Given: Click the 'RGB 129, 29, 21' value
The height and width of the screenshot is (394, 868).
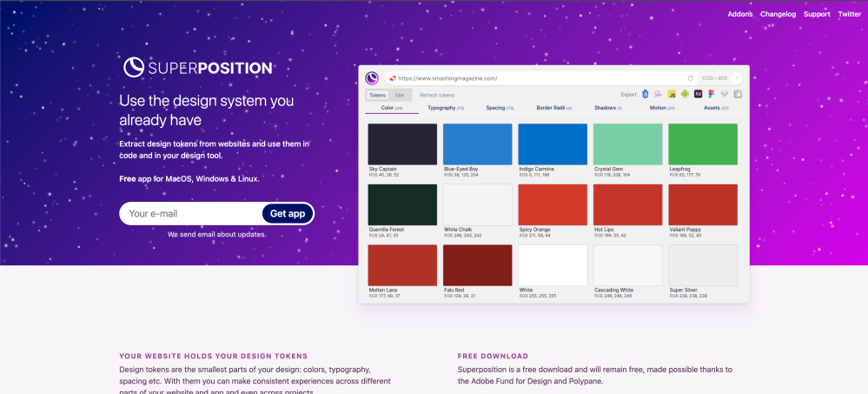Looking at the screenshot, I should (x=460, y=296).
